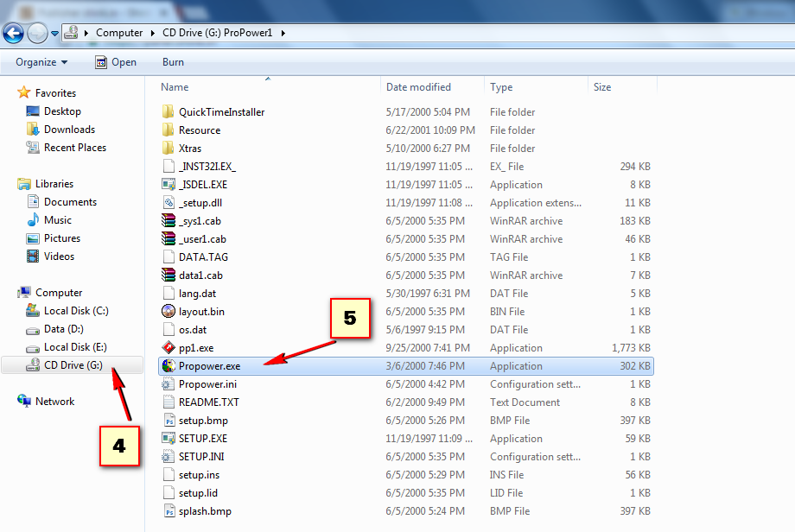795x532 pixels.
Task: Select the _ISDEL.EXE application icon
Action: 169,185
